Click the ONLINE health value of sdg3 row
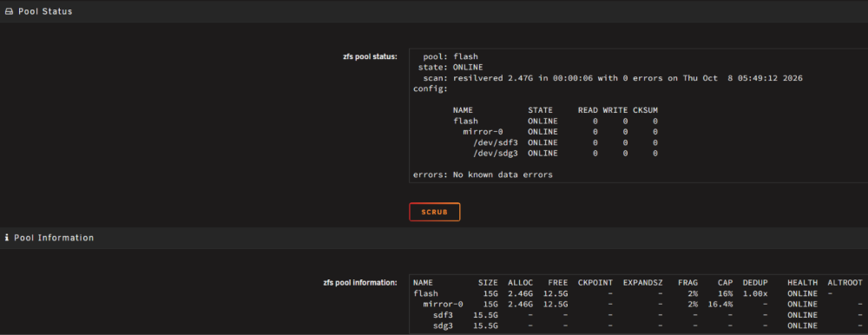The width and height of the screenshot is (868, 335). coord(803,326)
